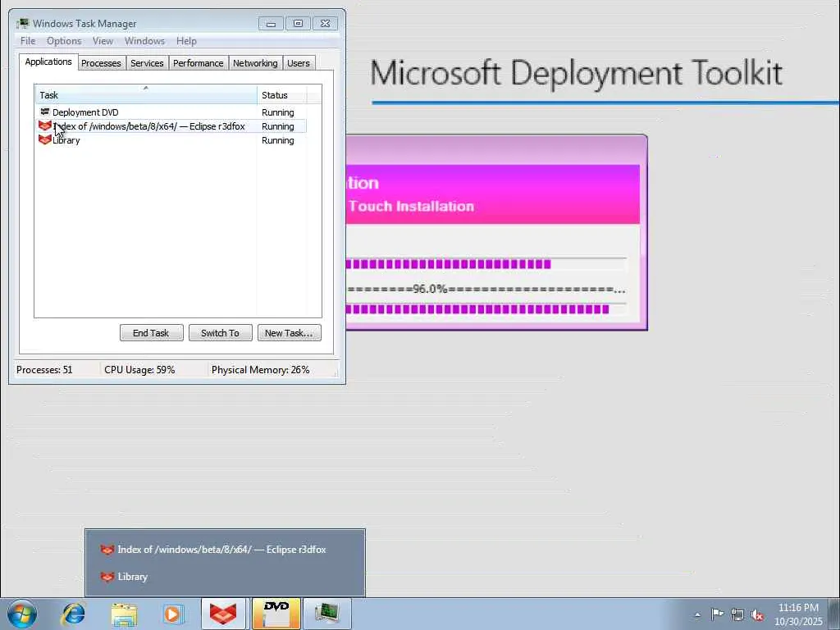This screenshot has width=840, height=630.
Task: Switch to the Users tab
Action: [299, 63]
